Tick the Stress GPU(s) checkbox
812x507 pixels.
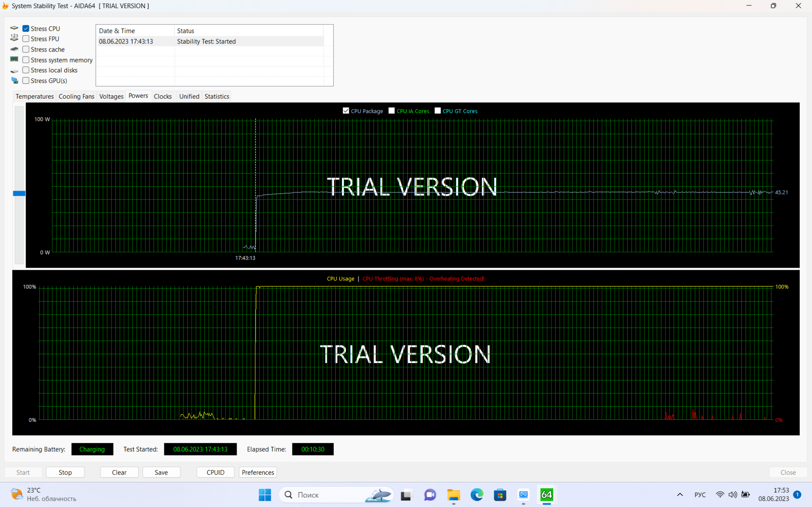26,80
